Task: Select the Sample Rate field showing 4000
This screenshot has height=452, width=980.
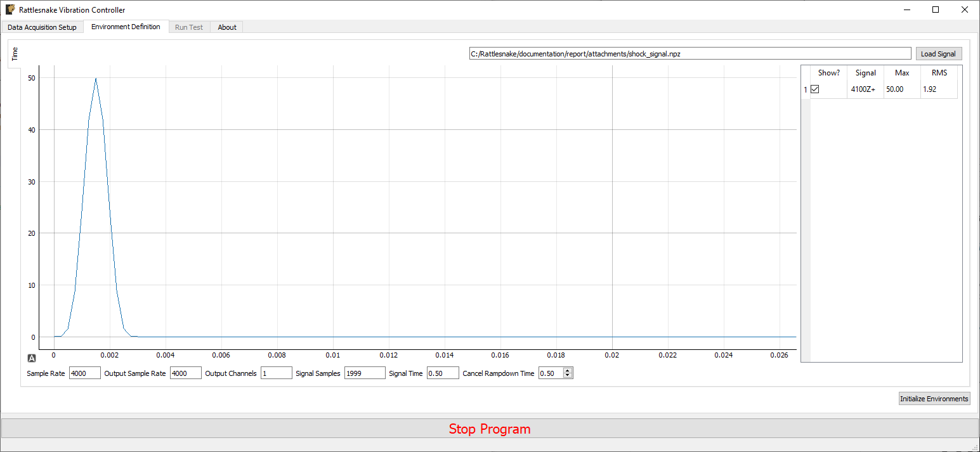Action: pyautogui.click(x=84, y=373)
